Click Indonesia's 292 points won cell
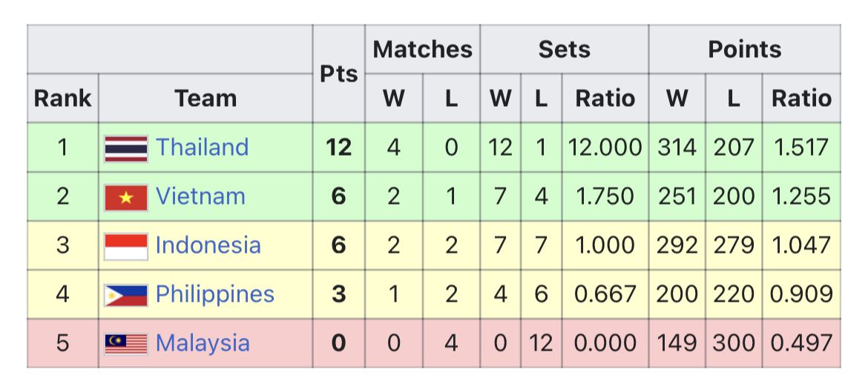 click(x=677, y=245)
